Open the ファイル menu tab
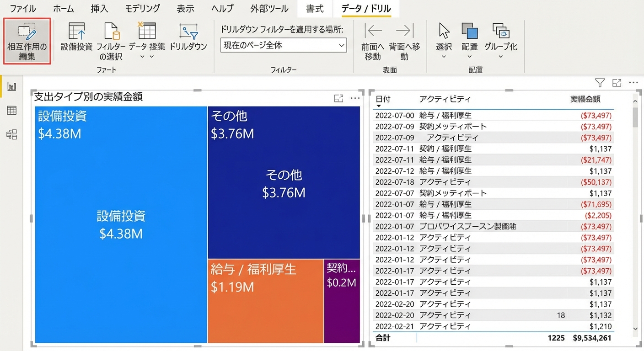Image resolution: width=644 pixels, height=351 pixels. point(23,9)
